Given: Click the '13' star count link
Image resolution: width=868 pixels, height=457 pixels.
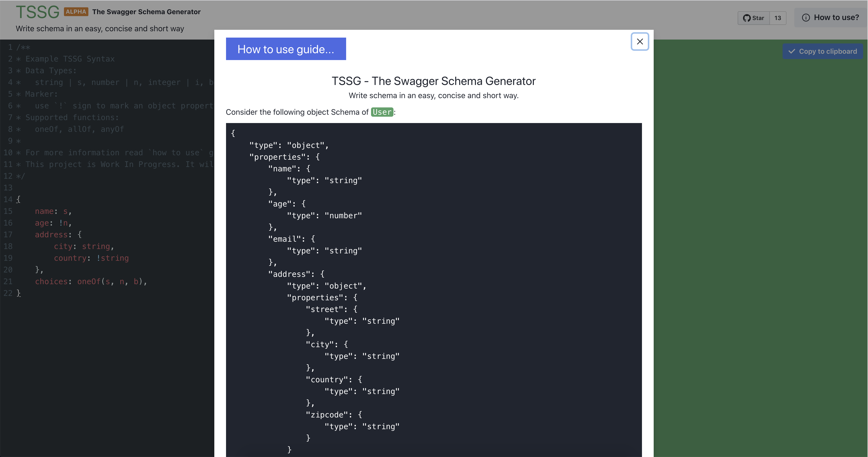Looking at the screenshot, I should tap(778, 18).
